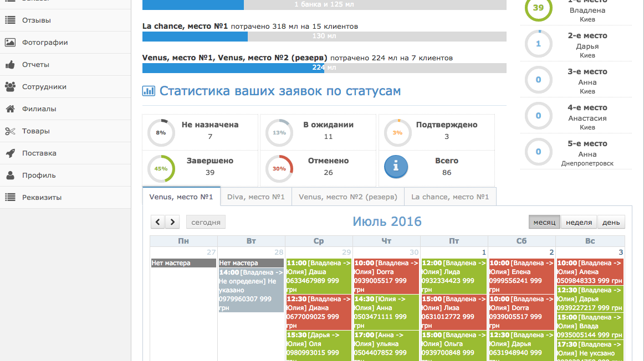Click the rocket icon for Поставка
The width and height of the screenshot is (644, 361).
[x=11, y=153]
